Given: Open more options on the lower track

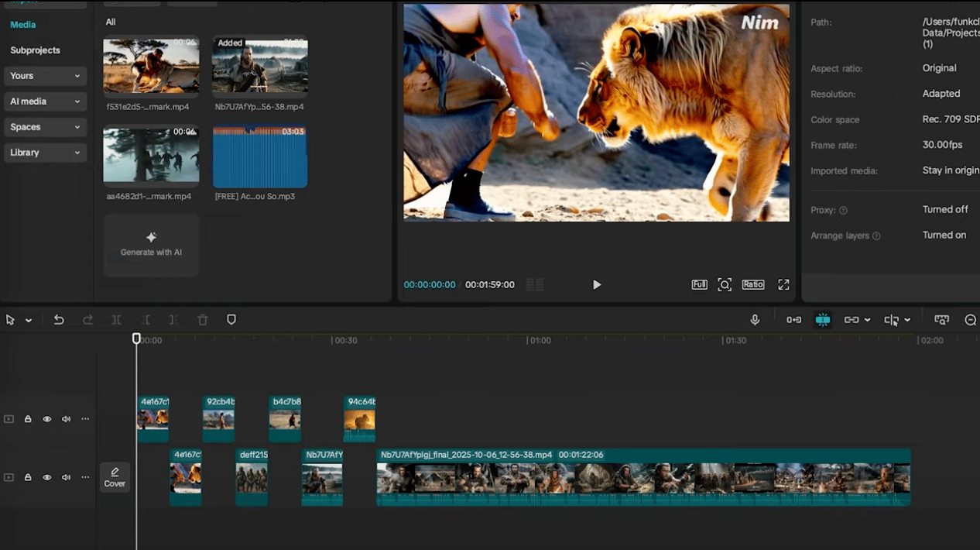Looking at the screenshot, I should point(85,477).
